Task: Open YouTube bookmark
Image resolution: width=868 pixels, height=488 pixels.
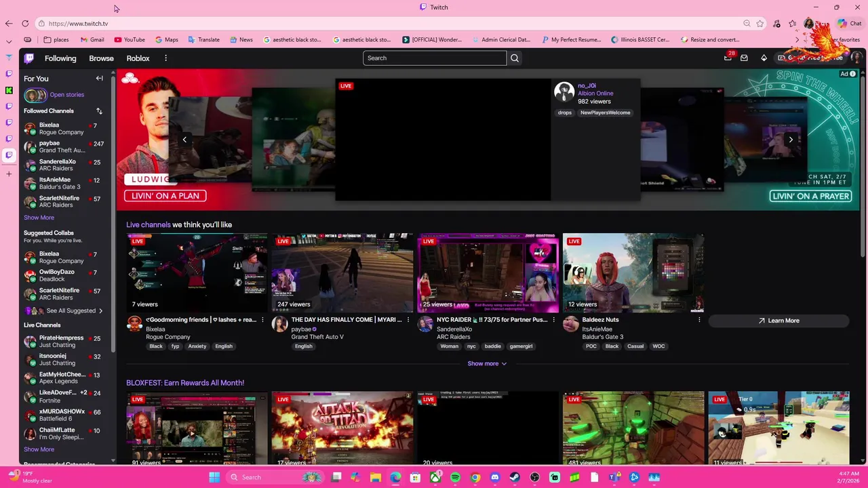Action: (130, 40)
